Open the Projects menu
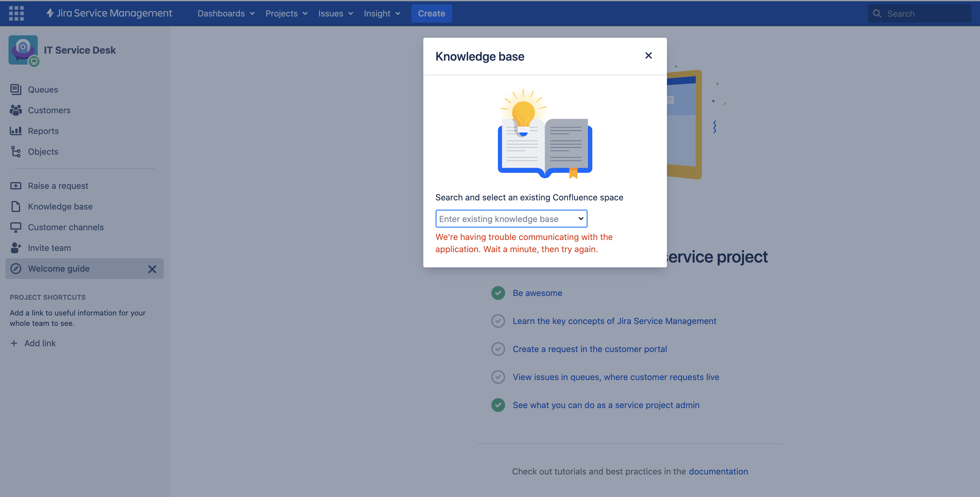Viewport: 980px width, 497px height. [286, 13]
